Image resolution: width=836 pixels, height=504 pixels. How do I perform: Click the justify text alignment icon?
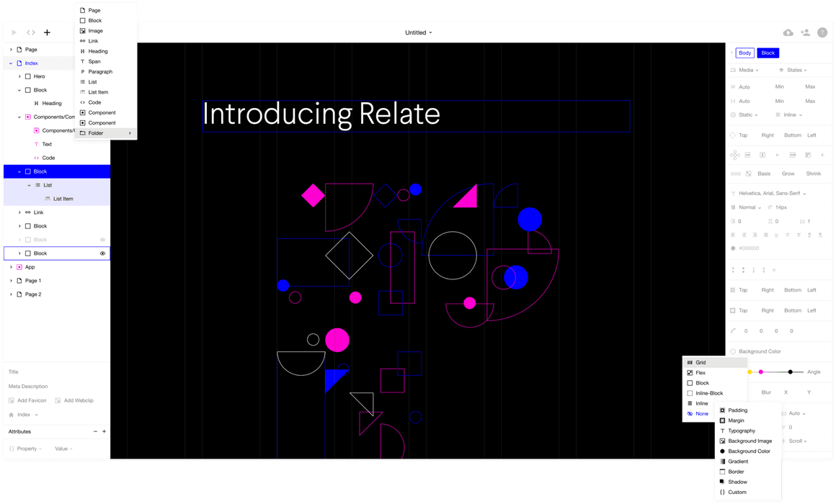tap(765, 235)
